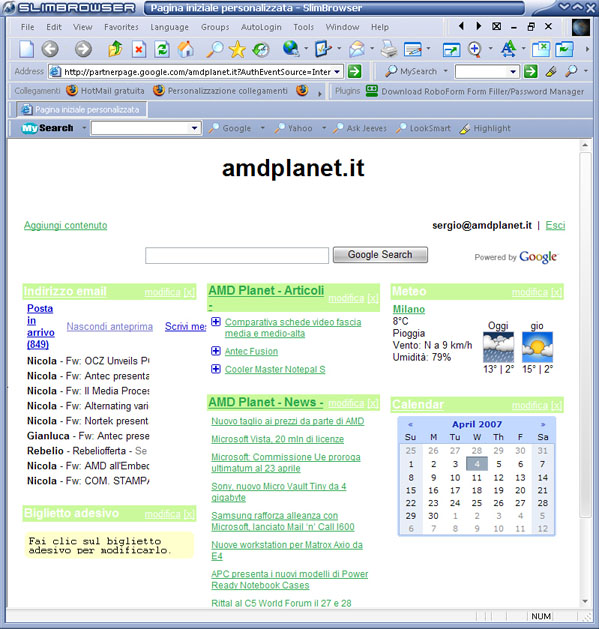The height and width of the screenshot is (629, 599).
Task: Open the Yahoo search engine dropdown arrow
Action: pos(324,128)
